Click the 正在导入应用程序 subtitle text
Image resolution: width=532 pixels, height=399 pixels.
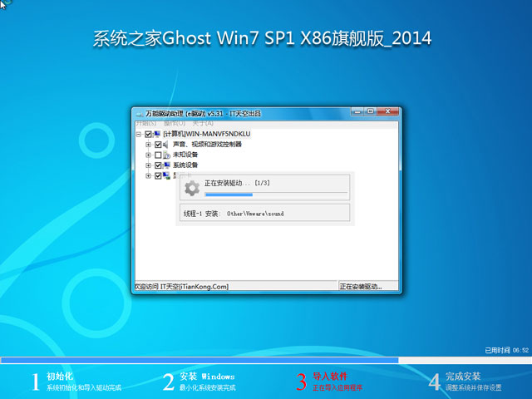coord(337,387)
